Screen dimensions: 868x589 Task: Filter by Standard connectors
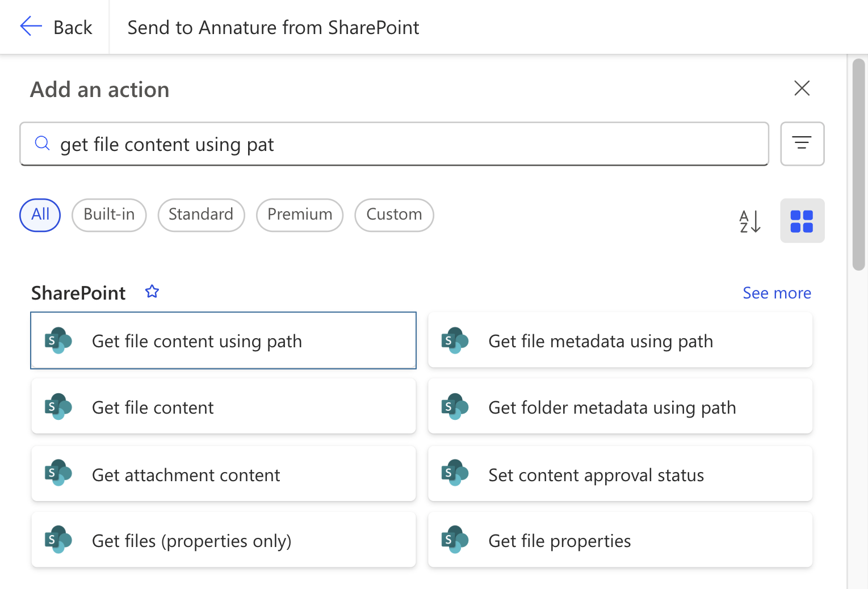tap(201, 214)
